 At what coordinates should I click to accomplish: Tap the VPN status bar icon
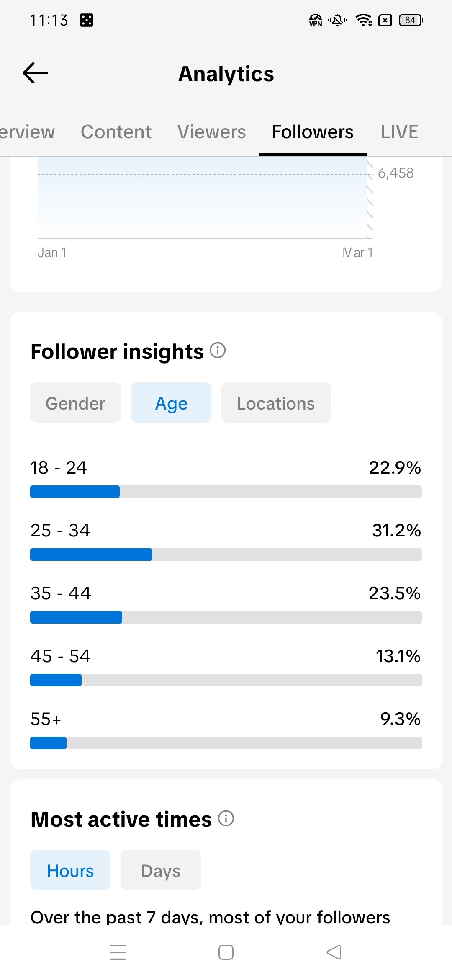coord(315,20)
